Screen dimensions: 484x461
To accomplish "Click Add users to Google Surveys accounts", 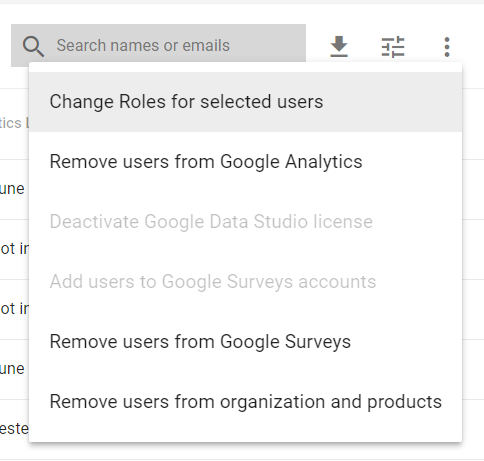I will pos(245,282).
